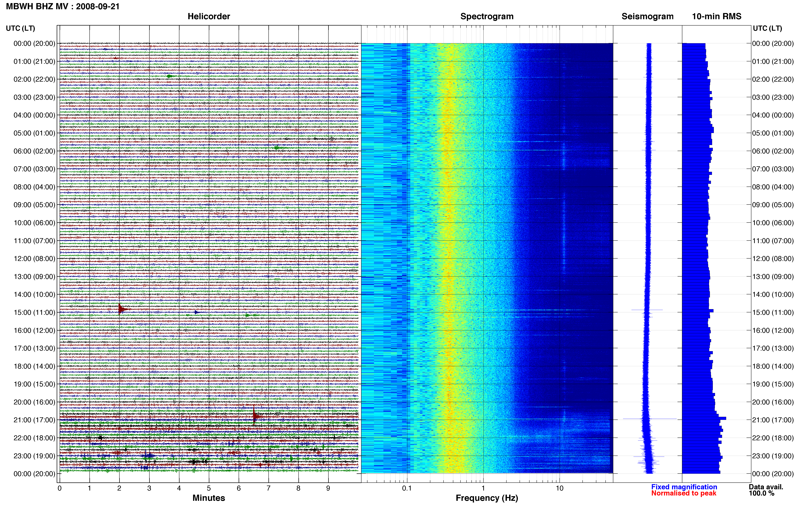Click the '10' tick label on the frequency axis
The image size is (812, 508).
pos(559,488)
